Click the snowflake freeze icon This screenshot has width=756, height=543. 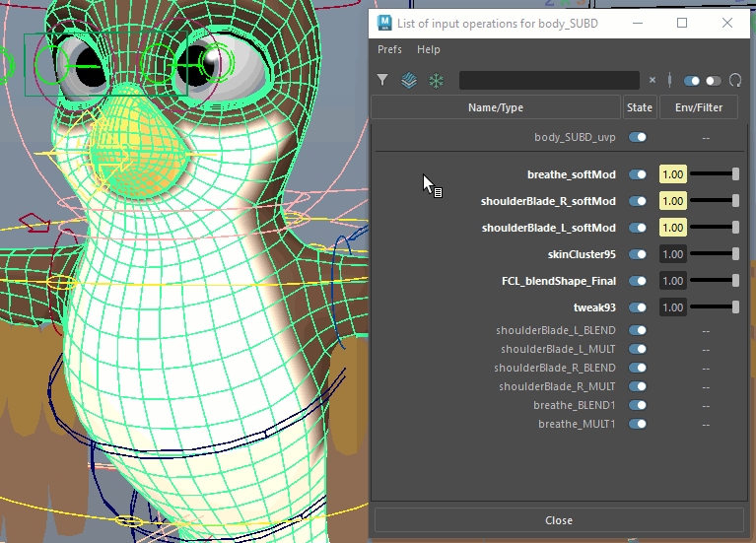(436, 80)
